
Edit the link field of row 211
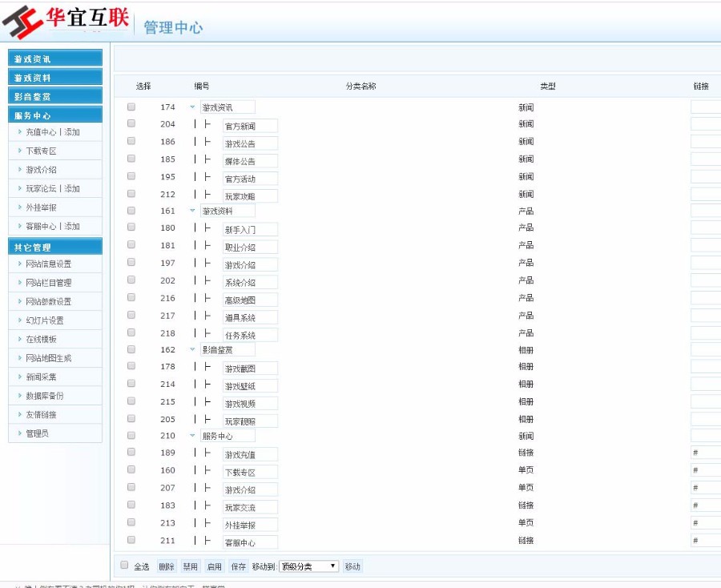(706, 540)
